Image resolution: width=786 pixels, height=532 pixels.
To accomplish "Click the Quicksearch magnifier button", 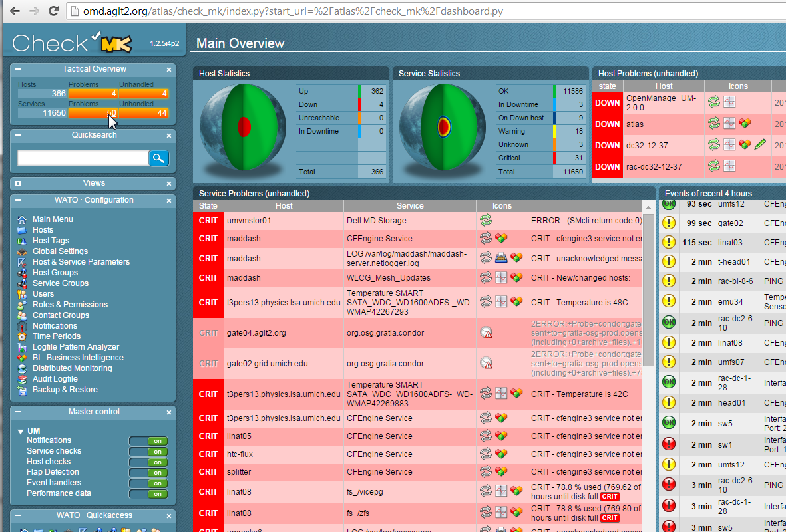I will [x=158, y=158].
